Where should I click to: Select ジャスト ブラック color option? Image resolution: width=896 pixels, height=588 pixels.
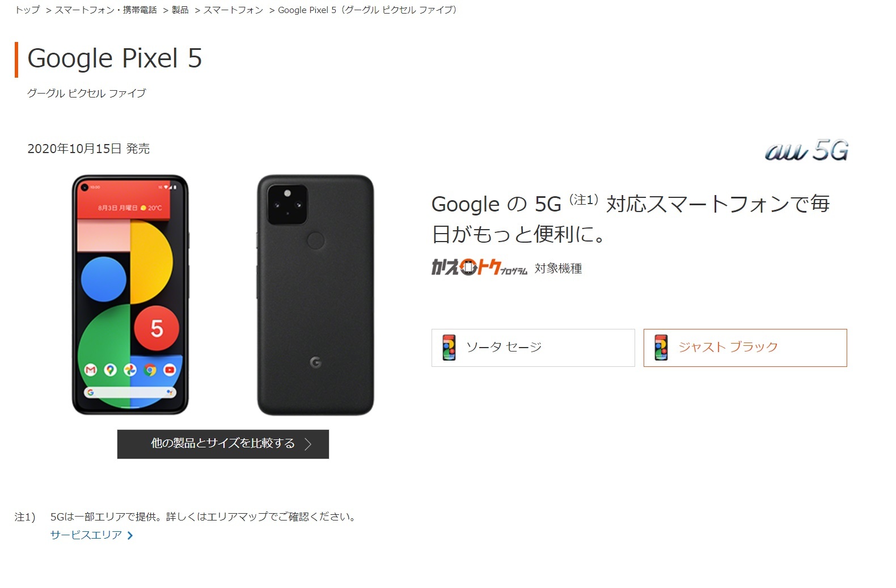coord(745,348)
